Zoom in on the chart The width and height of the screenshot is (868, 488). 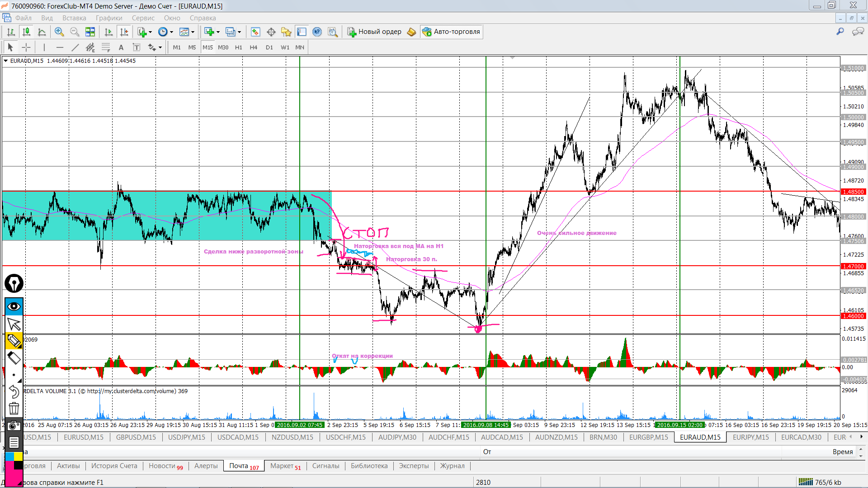pos(59,32)
